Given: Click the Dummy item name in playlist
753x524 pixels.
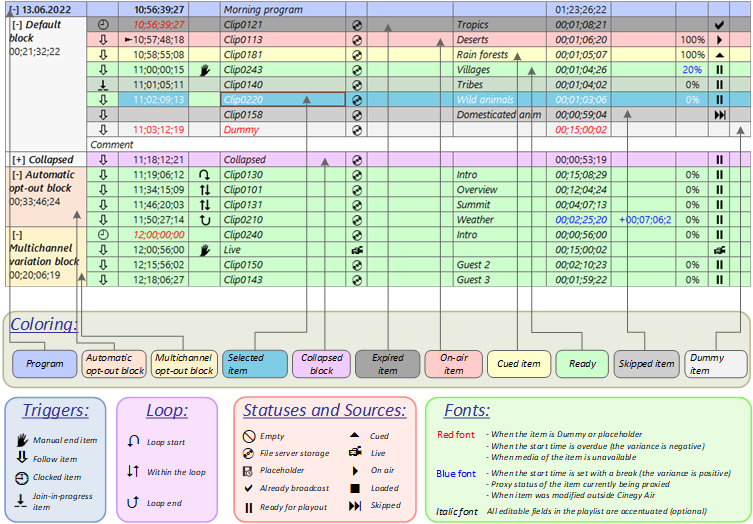Looking at the screenshot, I should (240, 130).
